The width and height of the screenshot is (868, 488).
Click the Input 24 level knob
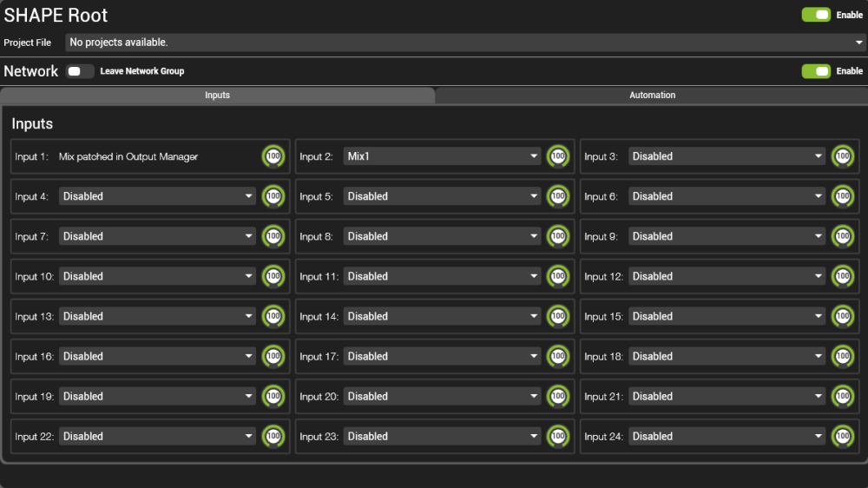pyautogui.click(x=843, y=436)
